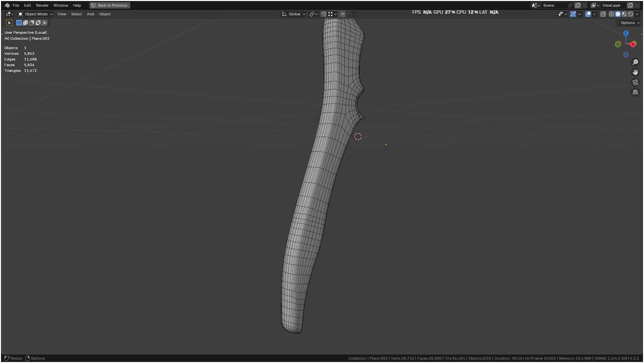This screenshot has width=644, height=363.
Task: Open the ViewLayer browse dropdown
Action: 595,5
